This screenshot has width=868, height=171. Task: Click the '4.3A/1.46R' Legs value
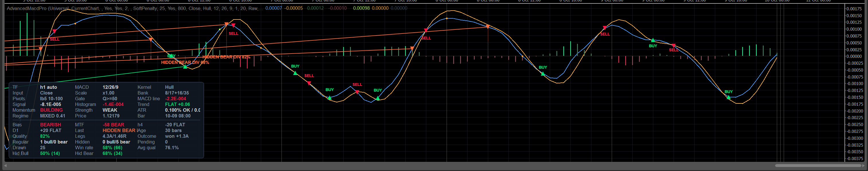115,136
